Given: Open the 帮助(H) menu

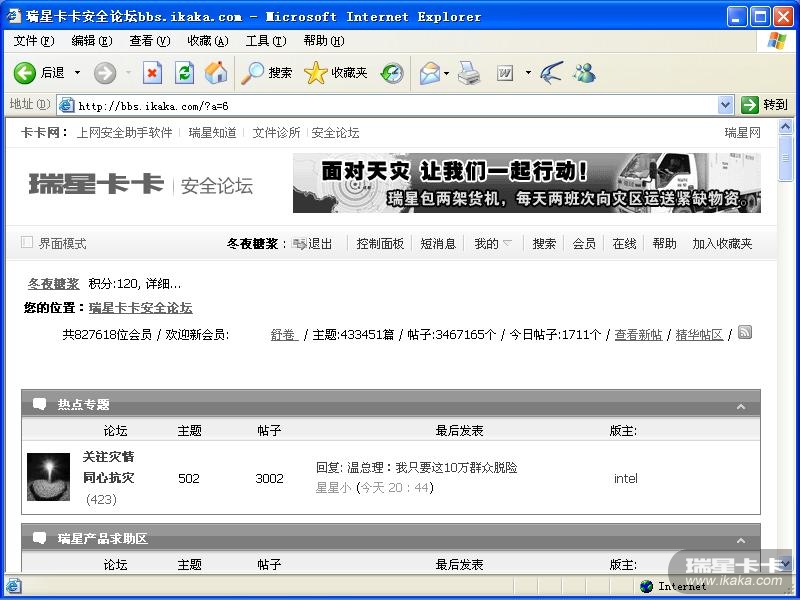Looking at the screenshot, I should pos(324,41).
